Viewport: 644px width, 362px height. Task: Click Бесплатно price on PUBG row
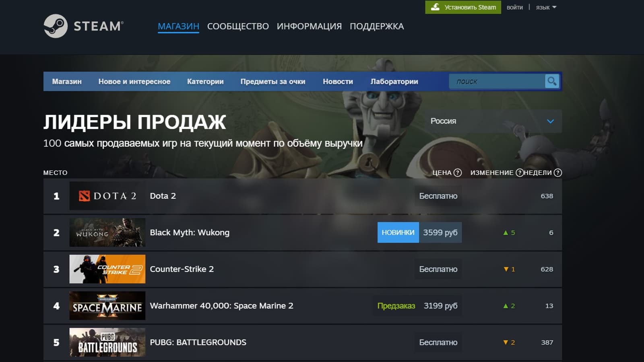438,342
